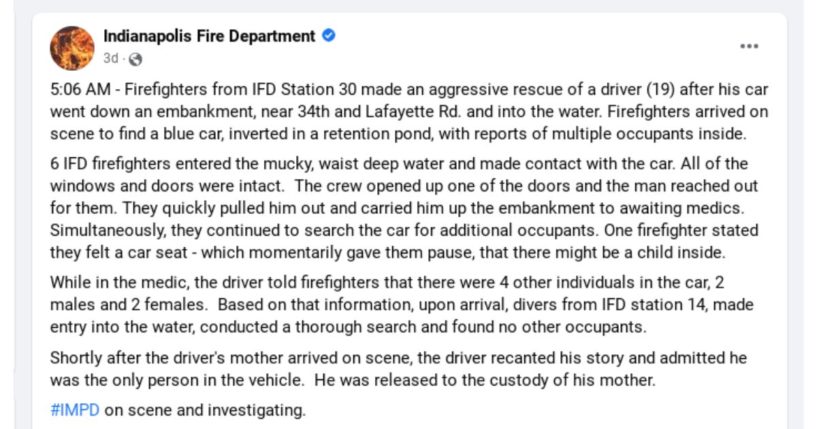Click the paragraph starting While in the medic
Screen dimensions: 817x429
[x=402, y=304]
